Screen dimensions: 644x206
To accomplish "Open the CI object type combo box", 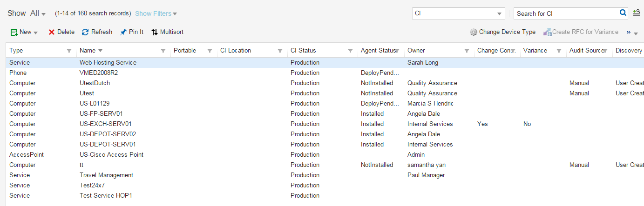I will [500, 13].
